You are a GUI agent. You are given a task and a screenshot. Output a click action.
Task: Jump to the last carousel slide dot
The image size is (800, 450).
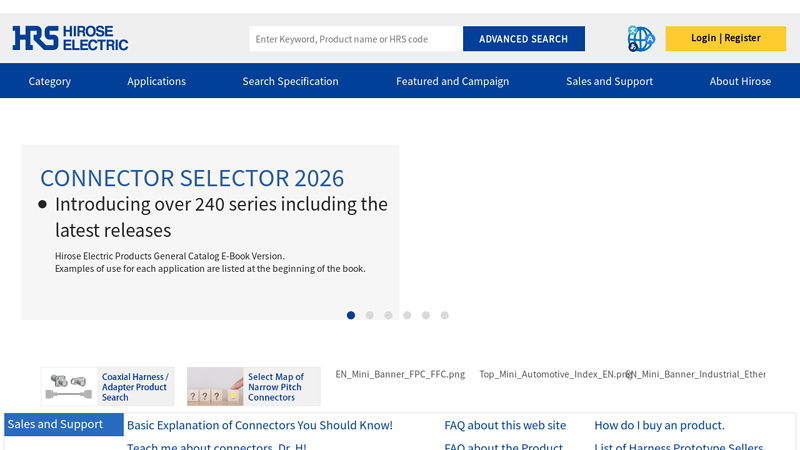[x=445, y=315]
